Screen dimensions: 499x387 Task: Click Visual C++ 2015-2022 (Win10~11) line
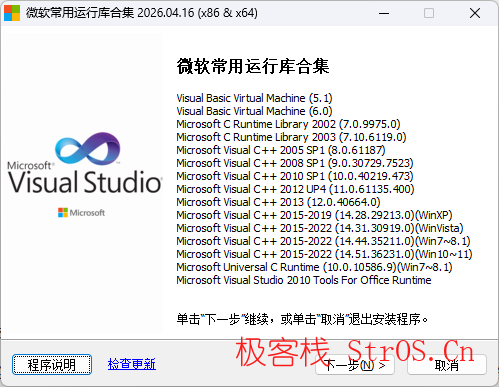tap(324, 254)
